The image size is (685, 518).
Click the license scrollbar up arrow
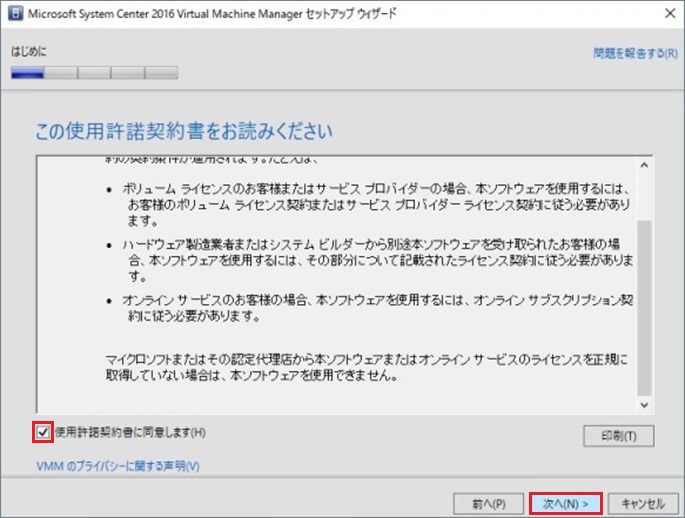coord(644,166)
